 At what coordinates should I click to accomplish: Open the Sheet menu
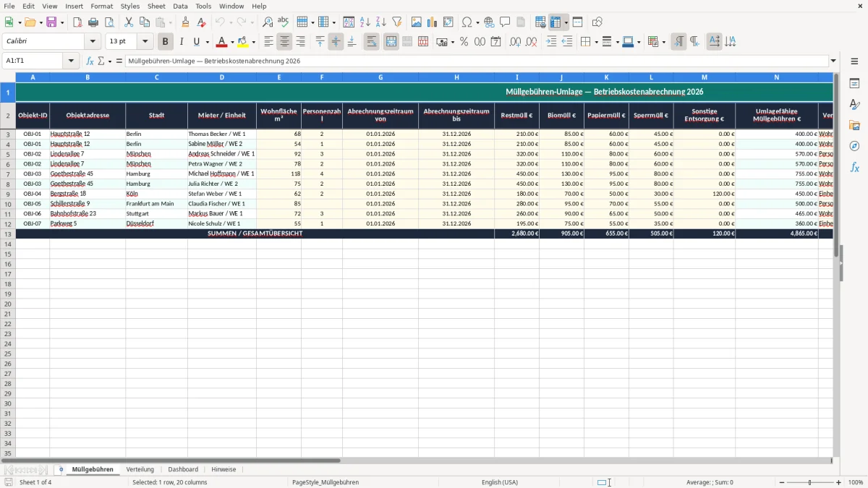tap(156, 6)
